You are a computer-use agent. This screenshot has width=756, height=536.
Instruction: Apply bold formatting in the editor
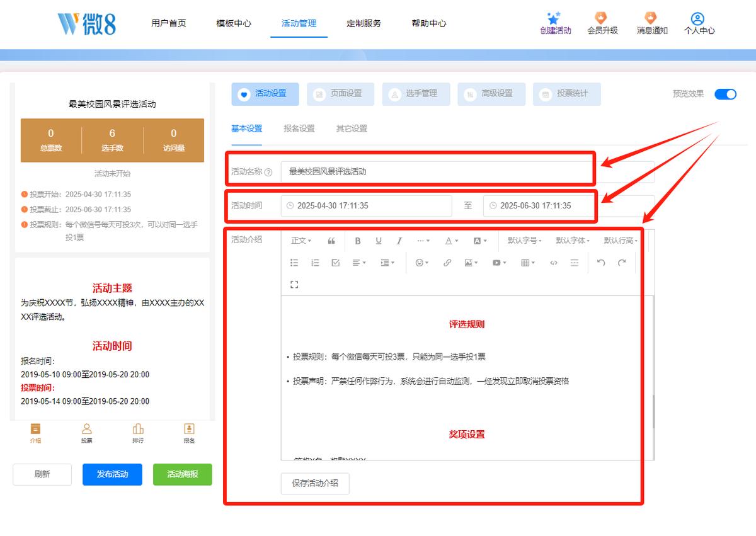[x=358, y=241]
